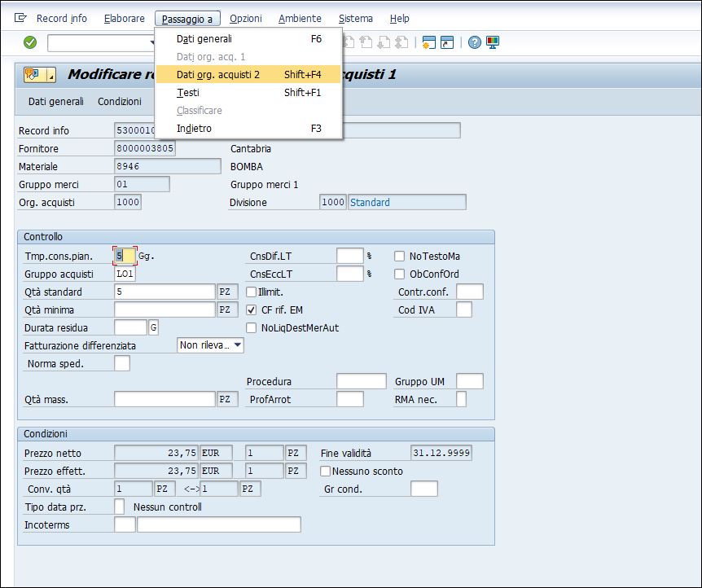Select the Dati org. acquisti 2 menu entry
Viewport: 702px width, 588px height.
click(x=248, y=74)
